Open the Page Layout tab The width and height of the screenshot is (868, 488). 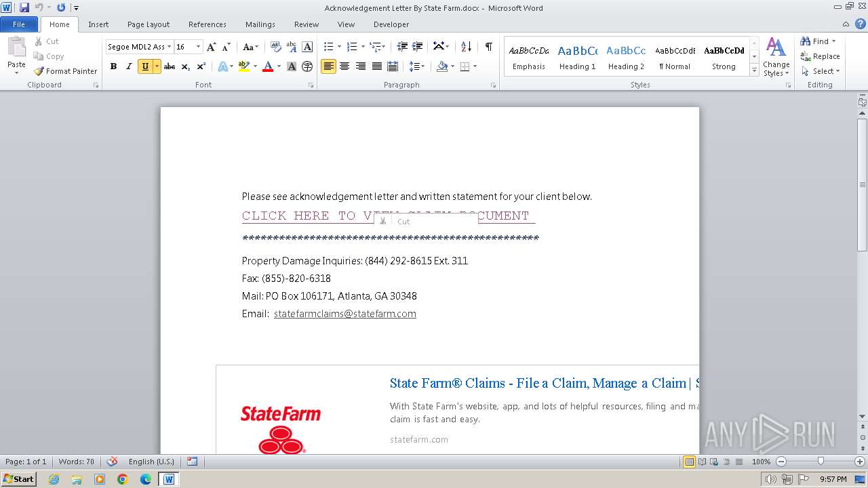149,24
